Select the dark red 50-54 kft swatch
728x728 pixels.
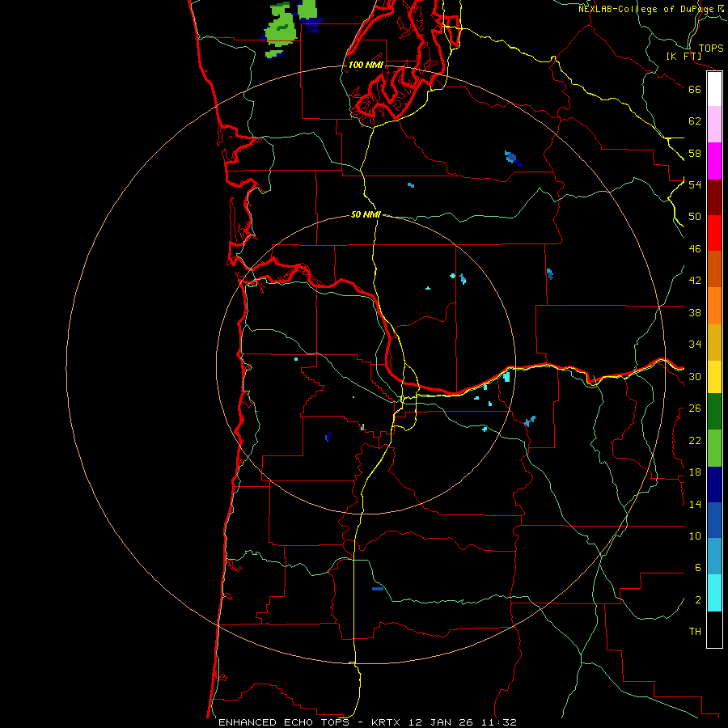tap(714, 197)
